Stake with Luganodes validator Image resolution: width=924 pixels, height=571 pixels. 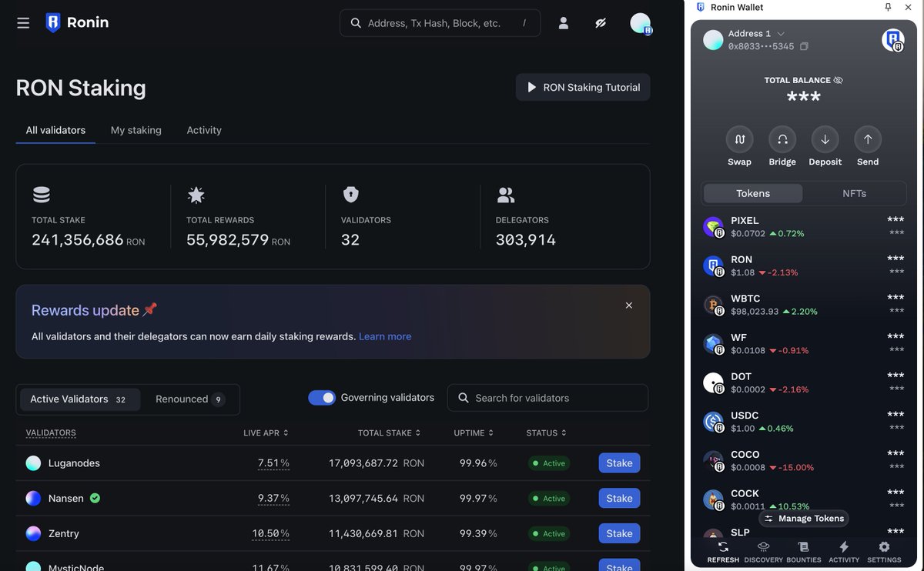[619, 463]
